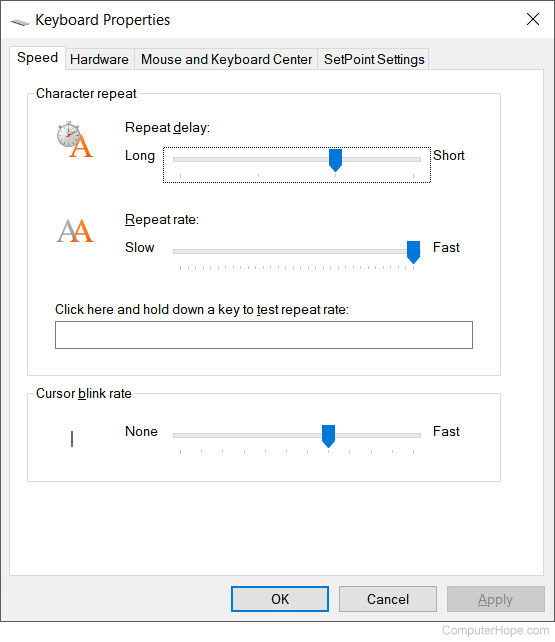Click the 'Slow' label of repeat rate
Viewport: 555px width, 642px height.
[x=140, y=247]
